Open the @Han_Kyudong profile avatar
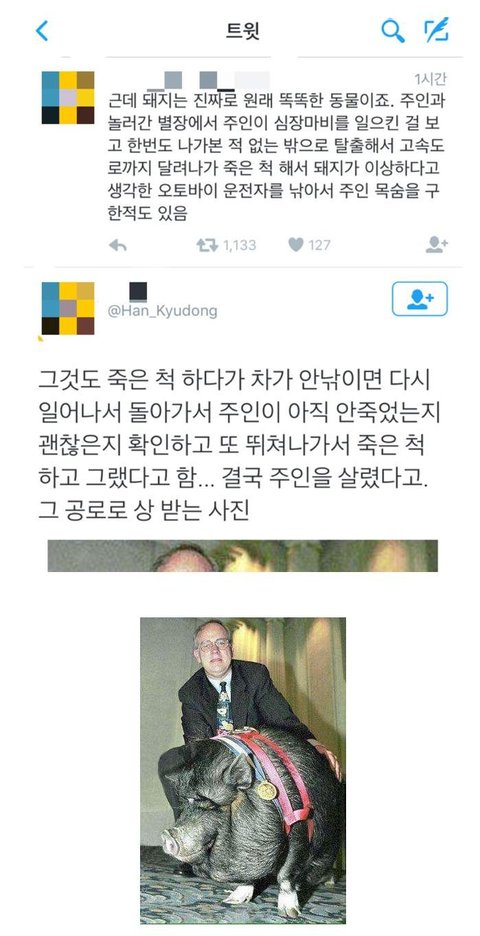The width and height of the screenshot is (480, 936). click(x=68, y=308)
